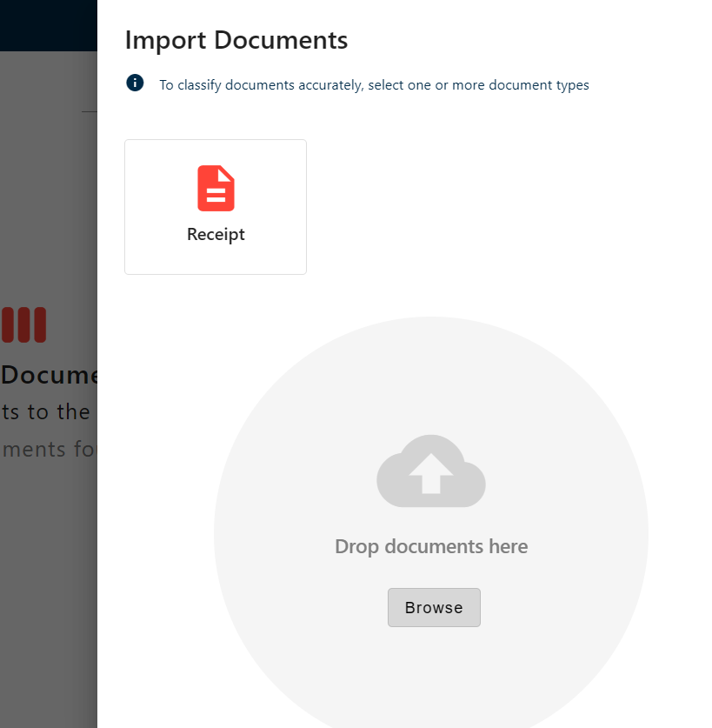Image resolution: width=712 pixels, height=728 pixels.
Task: Click the cloud upload icon
Action: [430, 471]
